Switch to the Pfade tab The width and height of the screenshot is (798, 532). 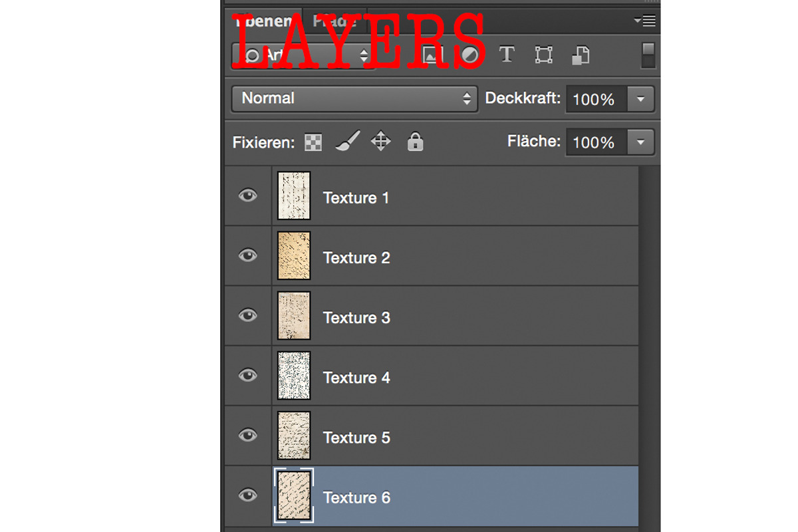pyautogui.click(x=334, y=21)
